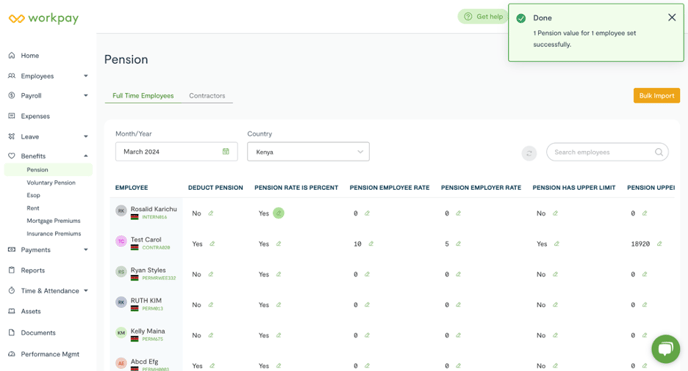Screen dimensions: 688x371
Task: Expand the Payments sidebar menu
Action: point(86,250)
